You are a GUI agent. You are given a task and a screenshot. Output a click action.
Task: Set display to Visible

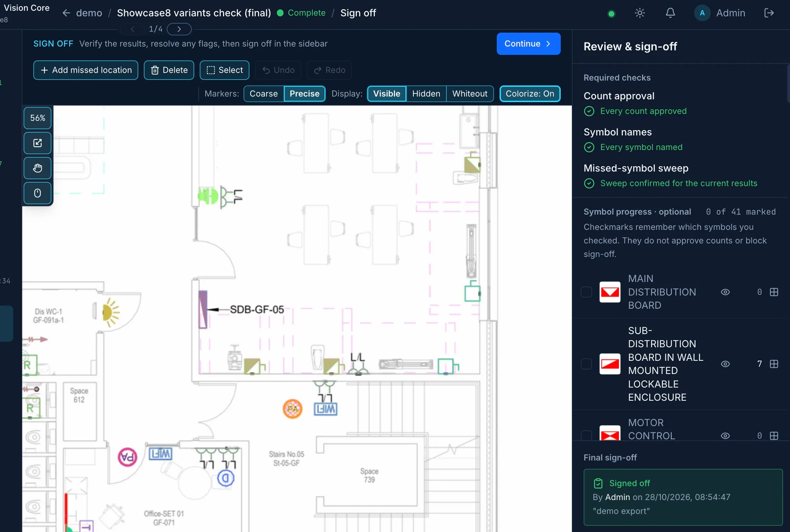(387, 94)
